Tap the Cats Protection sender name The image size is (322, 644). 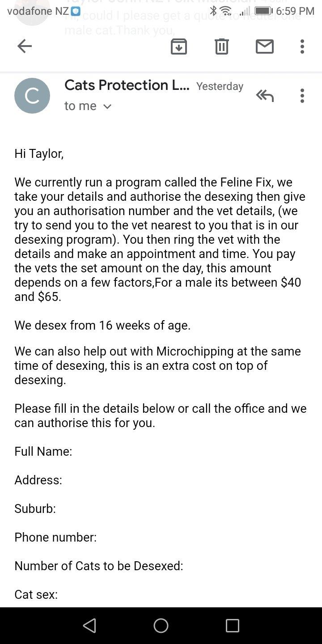click(127, 85)
